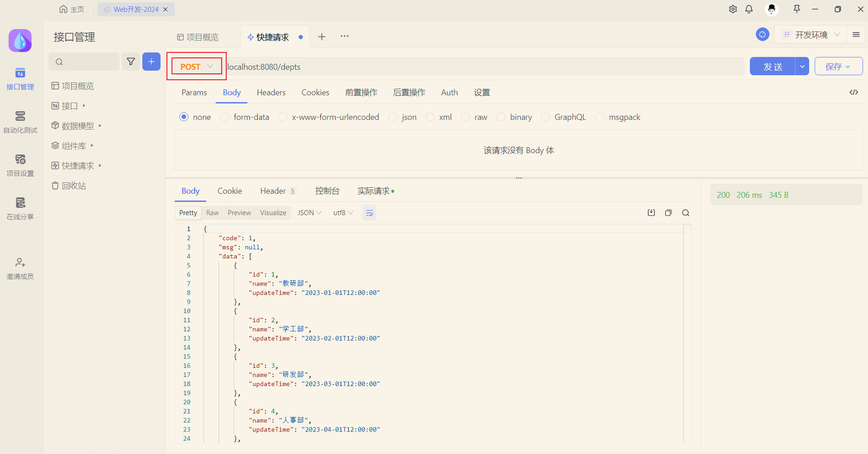
Task: Open the 项目设置 sidebar panel
Action: 20,164
